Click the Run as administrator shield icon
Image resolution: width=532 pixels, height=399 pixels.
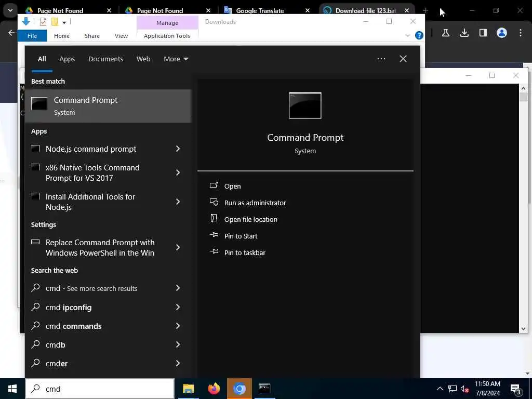(x=214, y=202)
